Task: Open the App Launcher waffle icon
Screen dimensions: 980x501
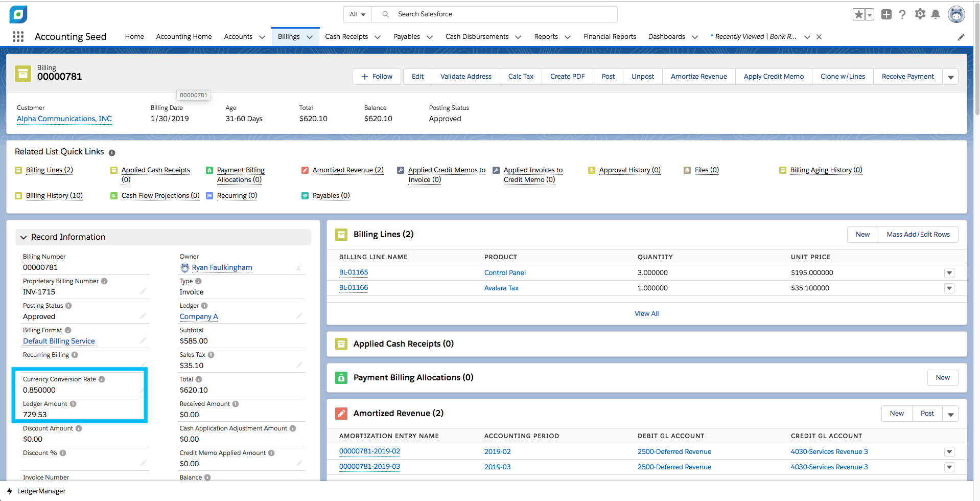Action: pyautogui.click(x=18, y=36)
